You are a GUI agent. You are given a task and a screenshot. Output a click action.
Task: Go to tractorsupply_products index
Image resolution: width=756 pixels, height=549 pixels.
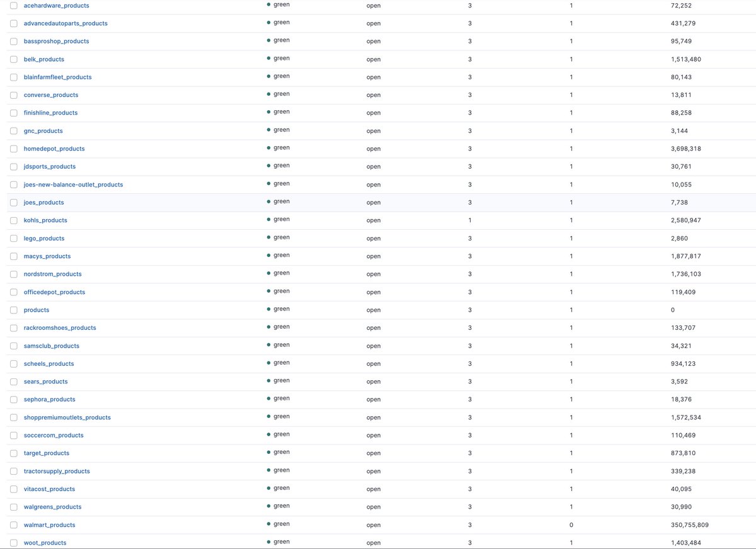pyautogui.click(x=57, y=471)
